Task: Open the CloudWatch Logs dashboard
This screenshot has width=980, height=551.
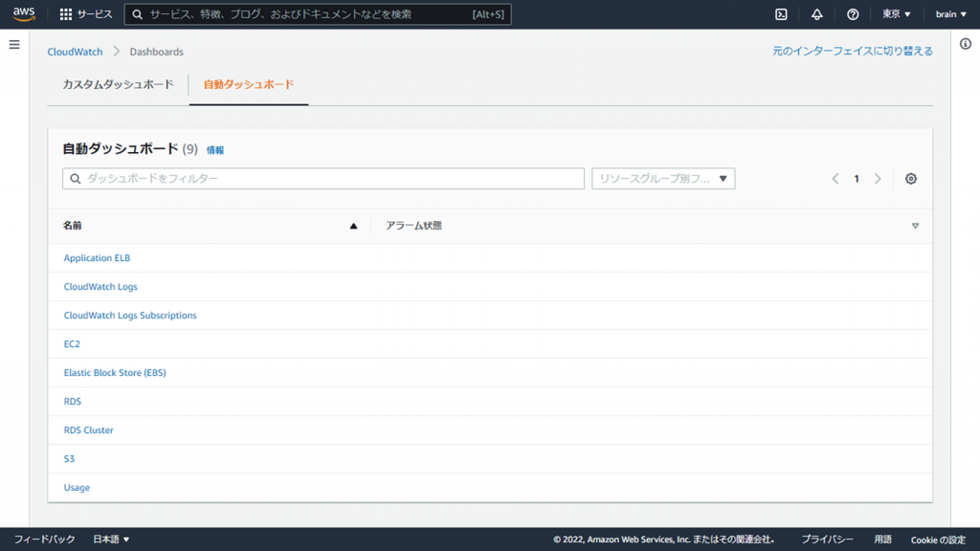Action: pos(100,287)
